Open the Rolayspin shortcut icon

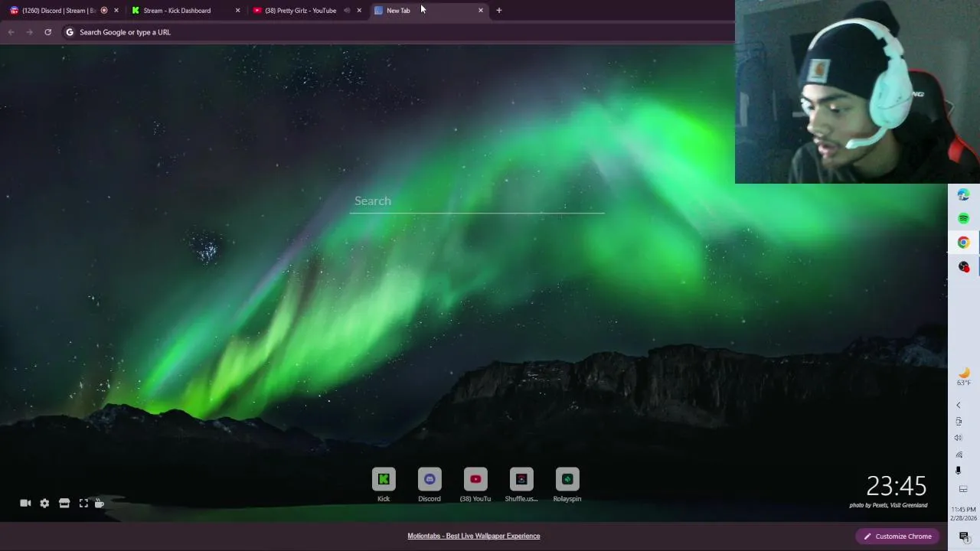(x=567, y=479)
